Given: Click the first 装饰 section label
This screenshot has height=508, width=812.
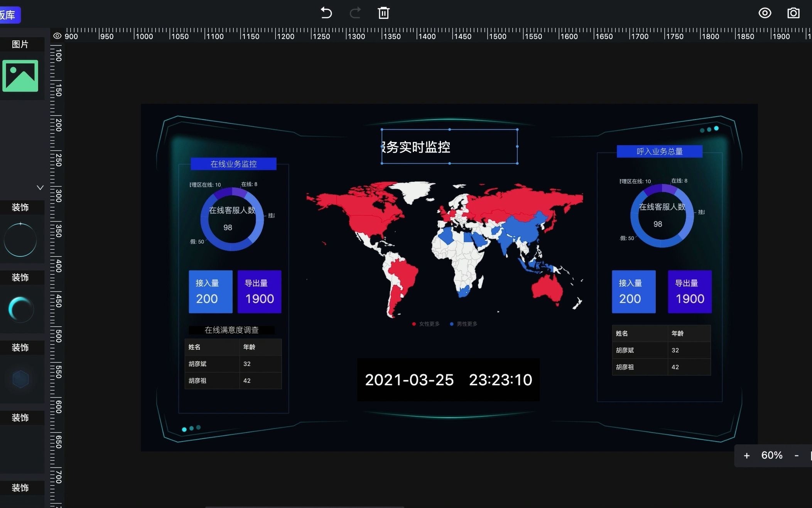Looking at the screenshot, I should [x=20, y=207].
